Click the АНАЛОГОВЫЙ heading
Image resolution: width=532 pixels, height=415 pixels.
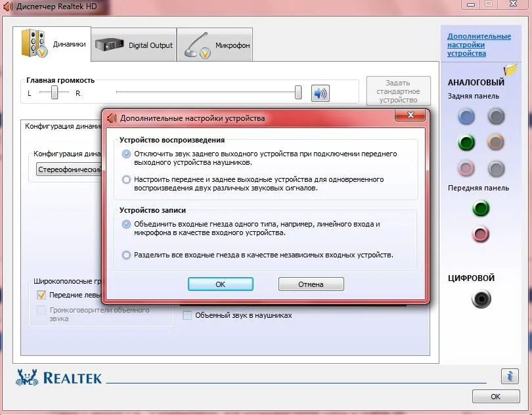pyautogui.click(x=476, y=83)
